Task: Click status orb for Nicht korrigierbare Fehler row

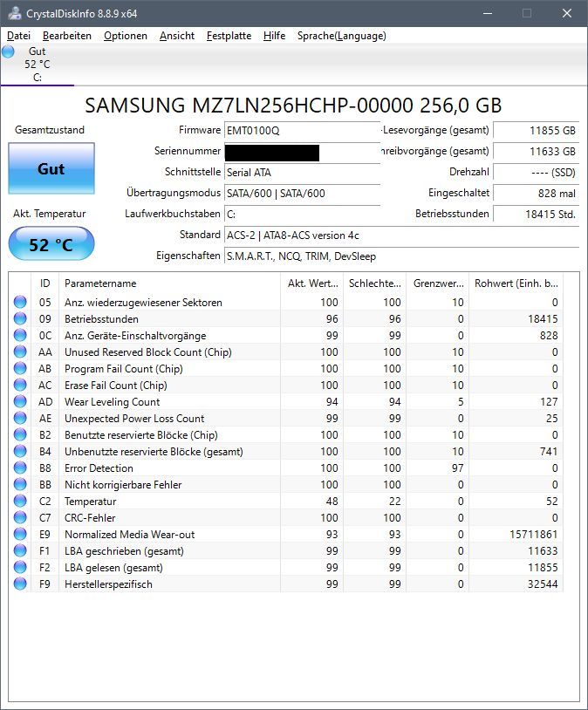Action: (20, 484)
